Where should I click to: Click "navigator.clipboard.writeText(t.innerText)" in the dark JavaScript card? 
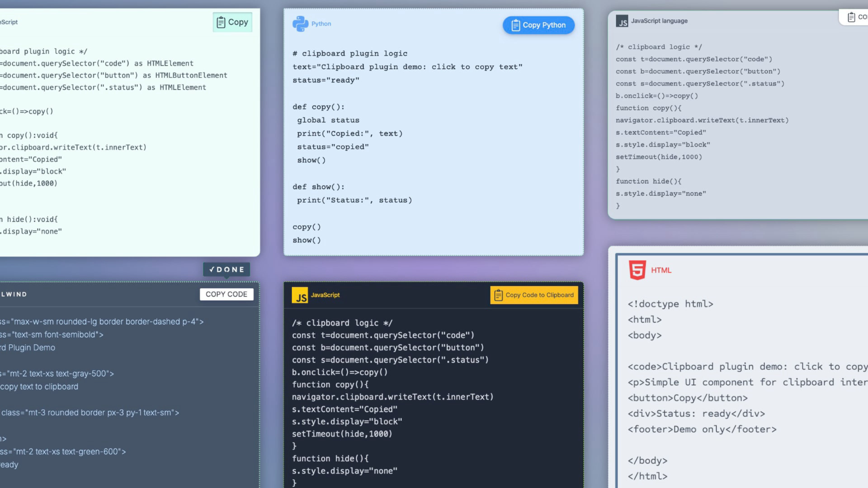[x=393, y=397]
